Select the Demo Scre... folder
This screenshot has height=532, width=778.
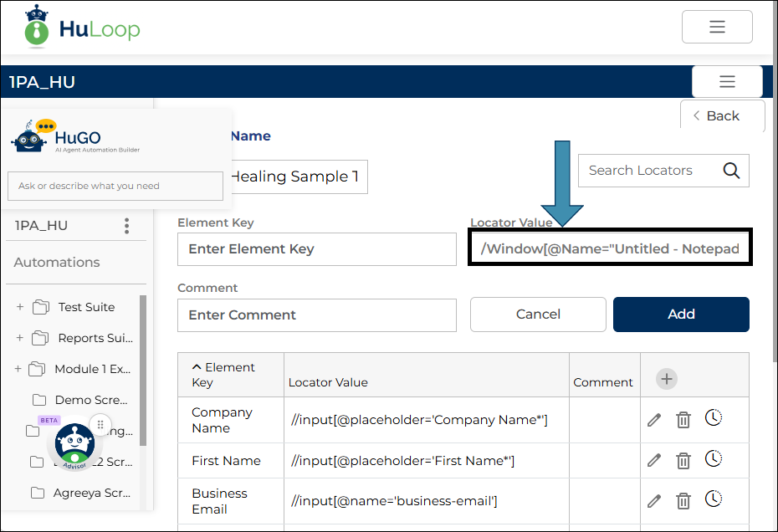click(x=91, y=400)
